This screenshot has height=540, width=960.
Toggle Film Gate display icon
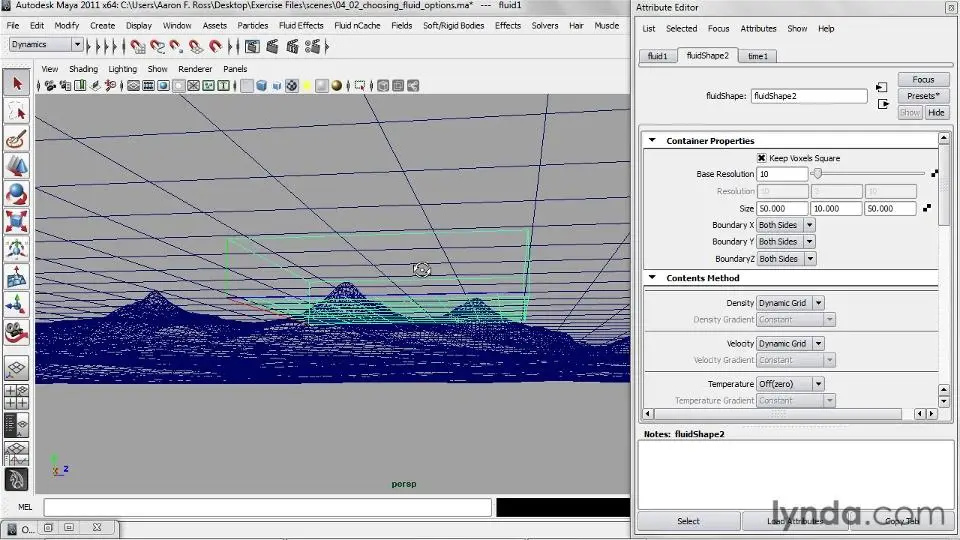click(x=148, y=86)
